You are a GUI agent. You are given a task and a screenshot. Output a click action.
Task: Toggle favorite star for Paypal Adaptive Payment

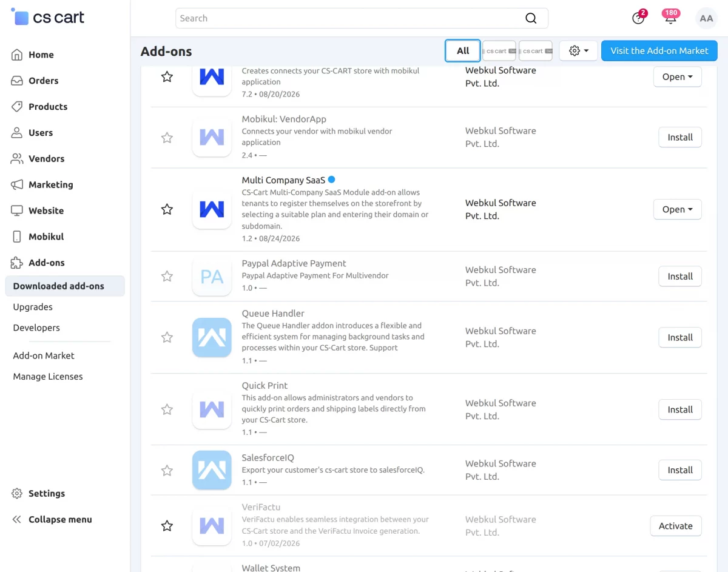167,277
